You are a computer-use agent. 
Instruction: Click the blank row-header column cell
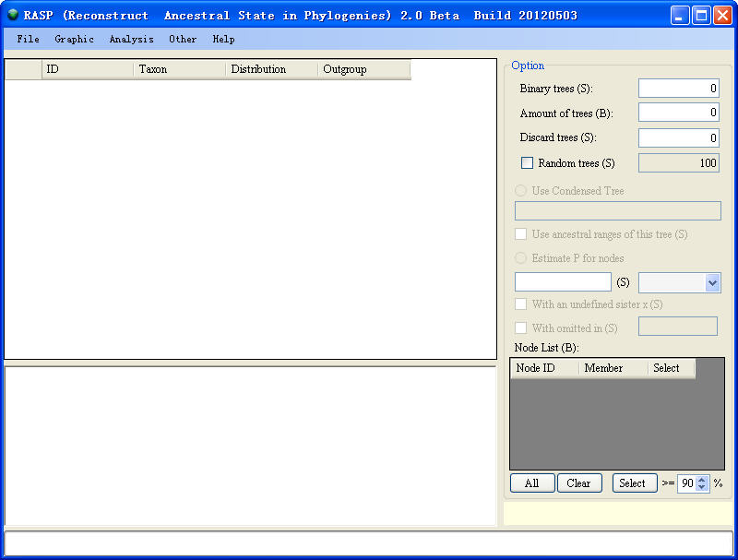tap(23, 69)
